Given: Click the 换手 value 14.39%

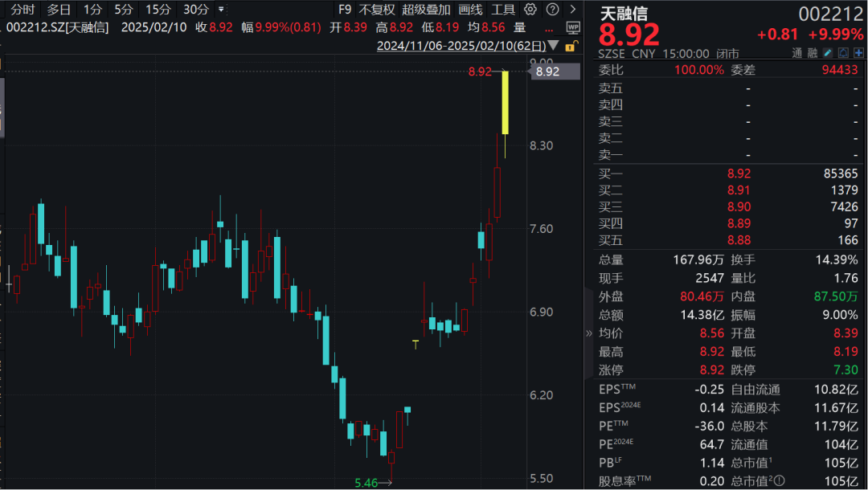Looking at the screenshot, I should [x=837, y=259].
